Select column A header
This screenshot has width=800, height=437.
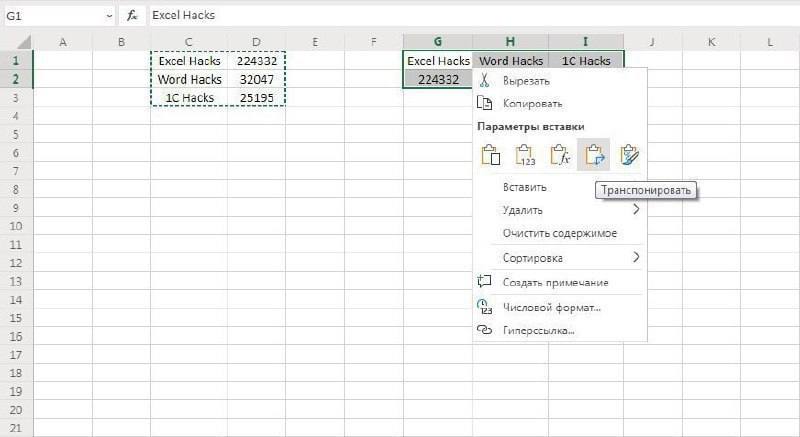(x=63, y=42)
